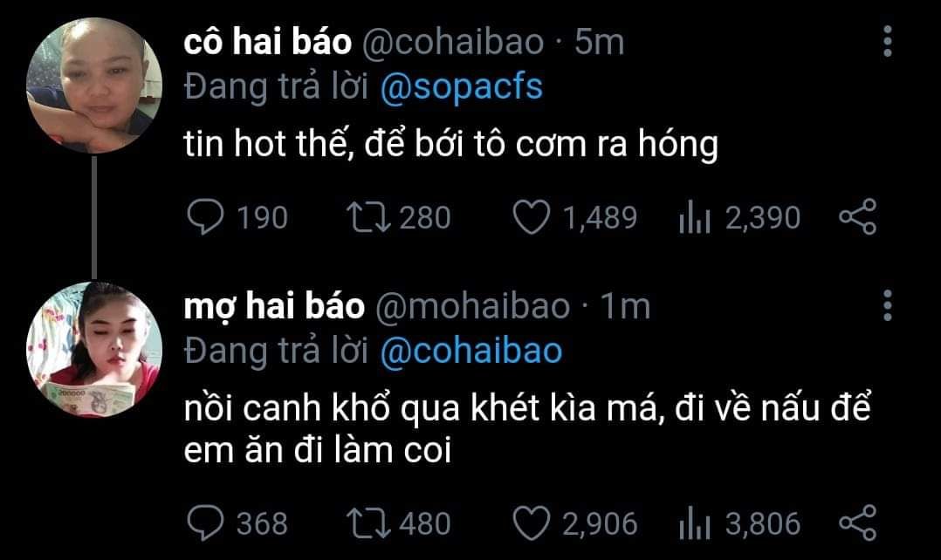Click the display name mợ hai báo

click(x=273, y=306)
